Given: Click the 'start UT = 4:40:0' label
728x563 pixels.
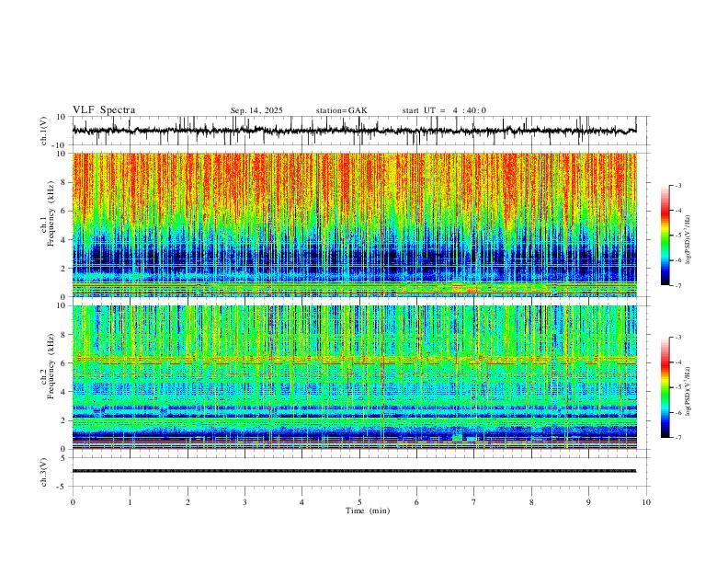Looking at the screenshot, I should pos(444,110).
